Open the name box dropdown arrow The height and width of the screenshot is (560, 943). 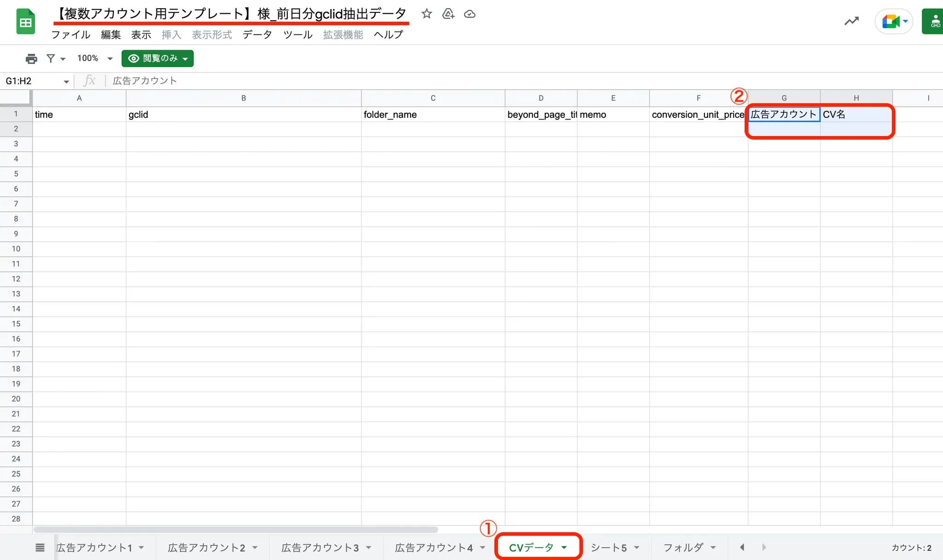pos(66,81)
